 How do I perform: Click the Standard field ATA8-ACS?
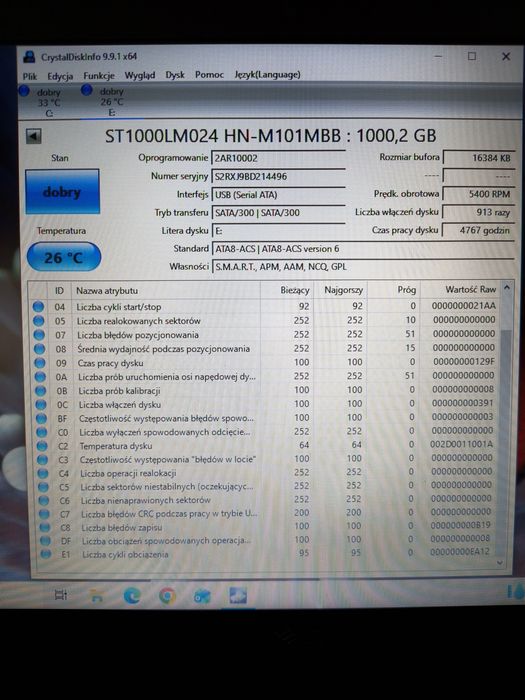tap(362, 249)
